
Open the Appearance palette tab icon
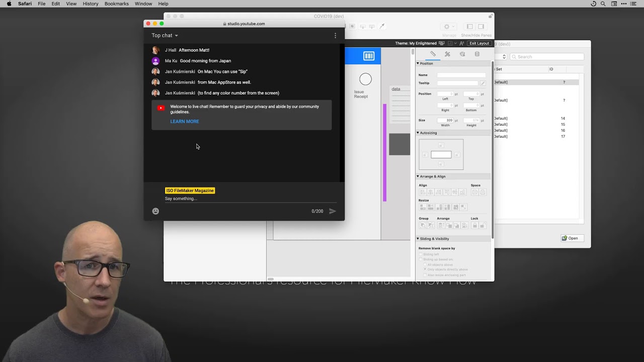point(462,54)
